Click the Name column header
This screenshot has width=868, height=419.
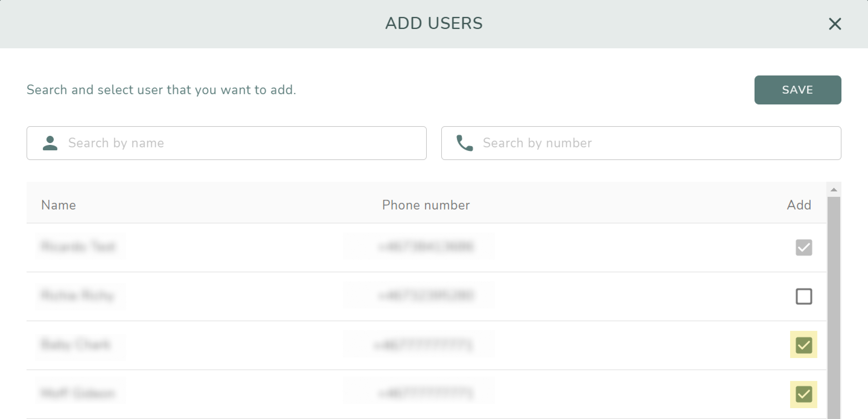tap(59, 205)
